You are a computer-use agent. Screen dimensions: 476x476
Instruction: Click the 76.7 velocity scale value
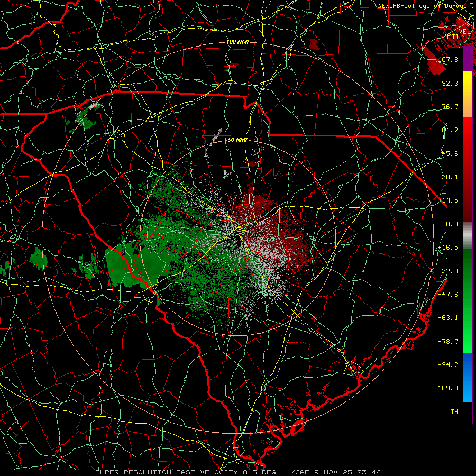[450, 106]
